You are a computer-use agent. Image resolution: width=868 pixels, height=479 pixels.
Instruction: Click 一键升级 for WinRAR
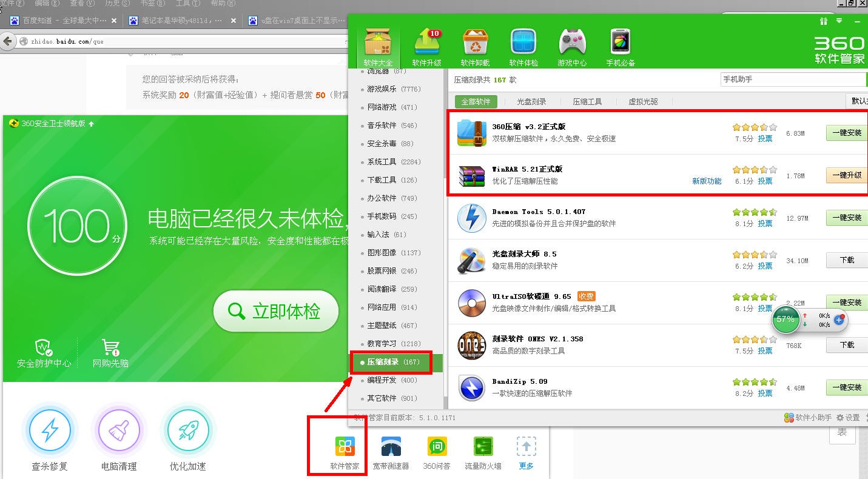pos(847,175)
